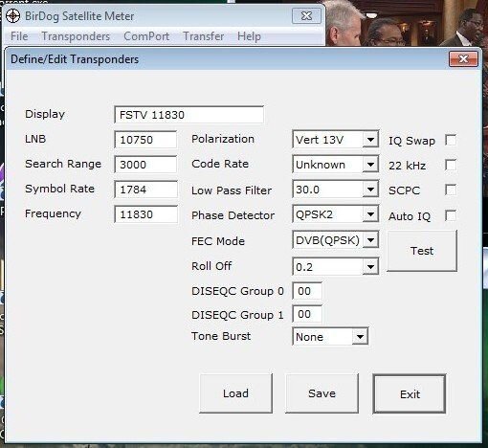
Task: Enable Auto IQ checkbox
Action: click(x=451, y=215)
